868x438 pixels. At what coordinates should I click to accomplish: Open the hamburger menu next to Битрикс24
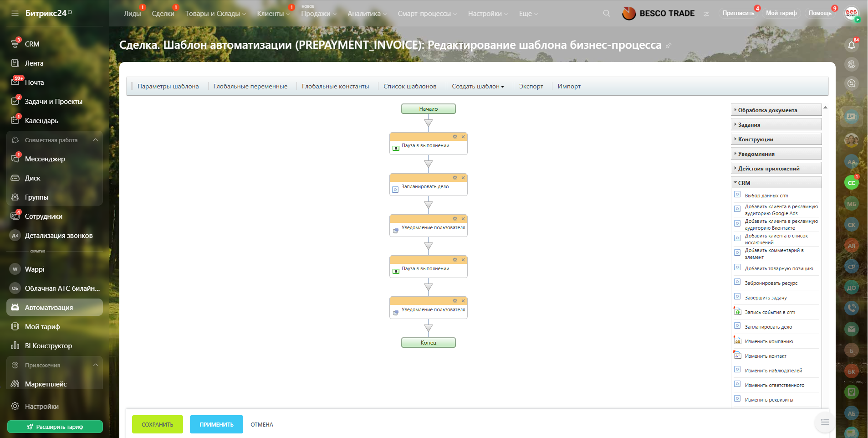point(15,13)
